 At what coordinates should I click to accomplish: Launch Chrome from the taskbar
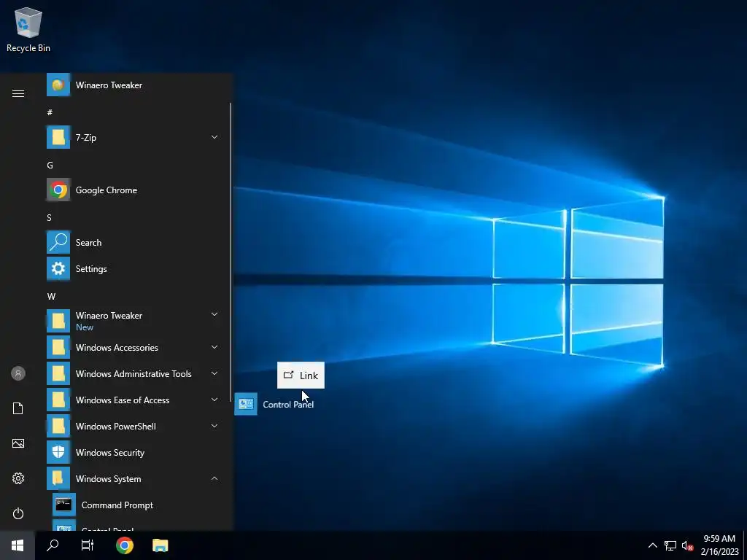[x=124, y=545]
